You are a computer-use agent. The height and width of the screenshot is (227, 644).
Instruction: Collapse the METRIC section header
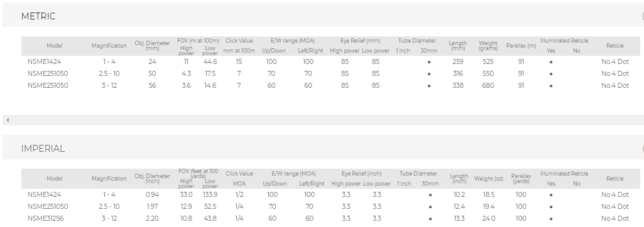pos(322,16)
